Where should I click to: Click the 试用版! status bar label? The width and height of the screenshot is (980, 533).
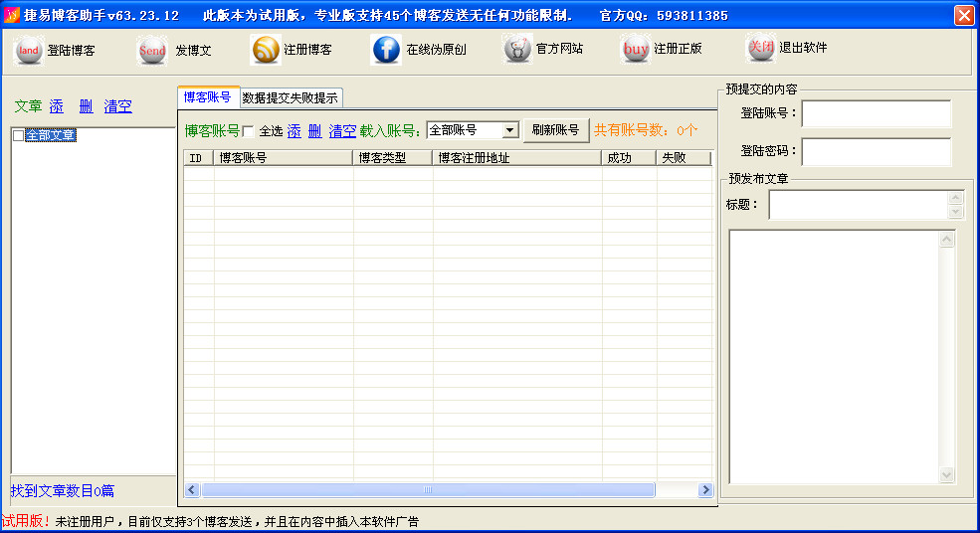pos(26,521)
